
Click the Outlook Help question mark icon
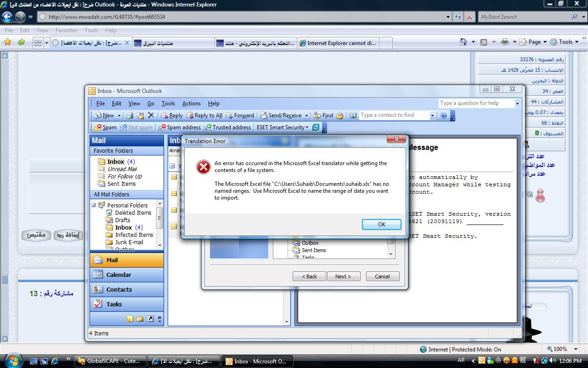[444, 115]
